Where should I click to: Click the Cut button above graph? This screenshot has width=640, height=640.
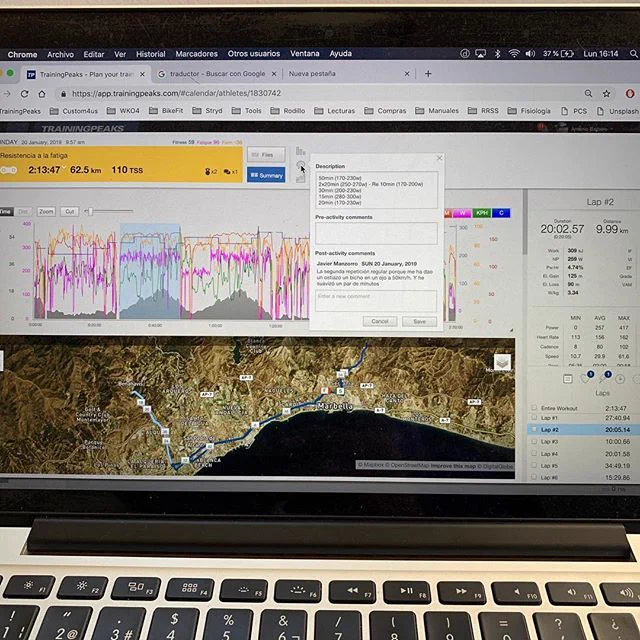coord(69,211)
